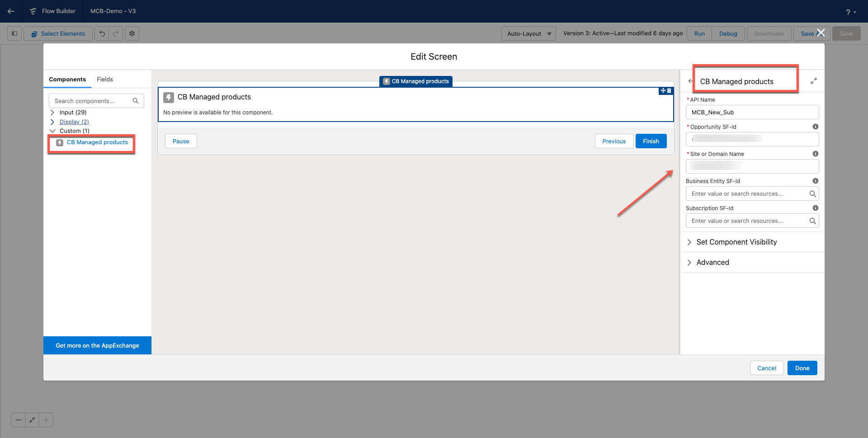Screen dimensions: 868x438
Task: Open Get more on the AppExchange link
Action: pyautogui.click(x=97, y=345)
